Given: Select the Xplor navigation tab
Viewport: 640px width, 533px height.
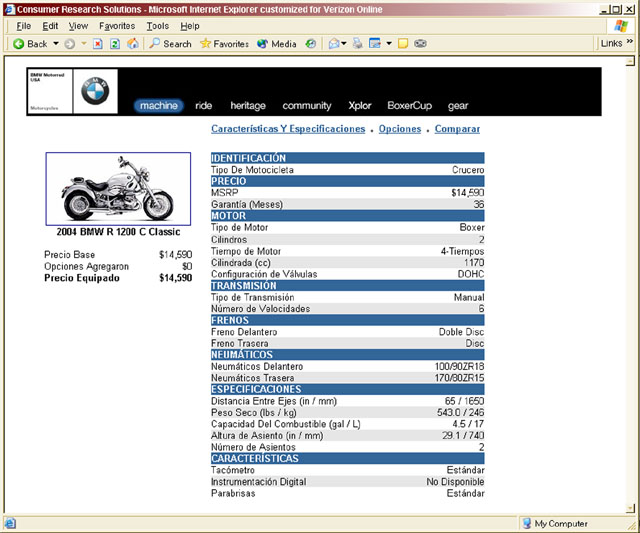Looking at the screenshot, I should coord(360,106).
